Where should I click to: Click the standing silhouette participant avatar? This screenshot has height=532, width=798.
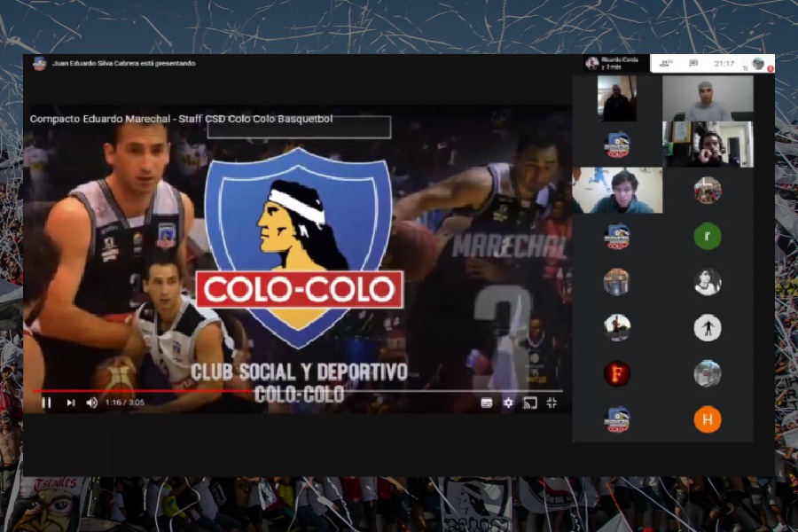pyautogui.click(x=708, y=328)
